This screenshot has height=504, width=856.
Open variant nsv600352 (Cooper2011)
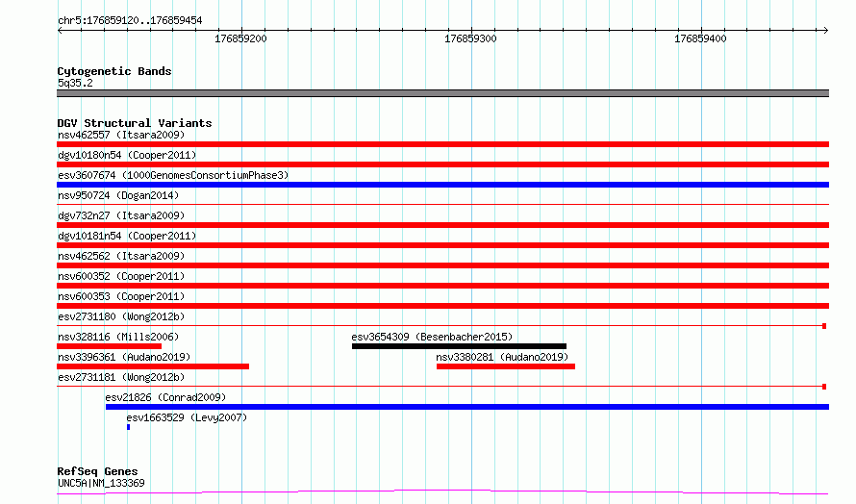coord(121,276)
